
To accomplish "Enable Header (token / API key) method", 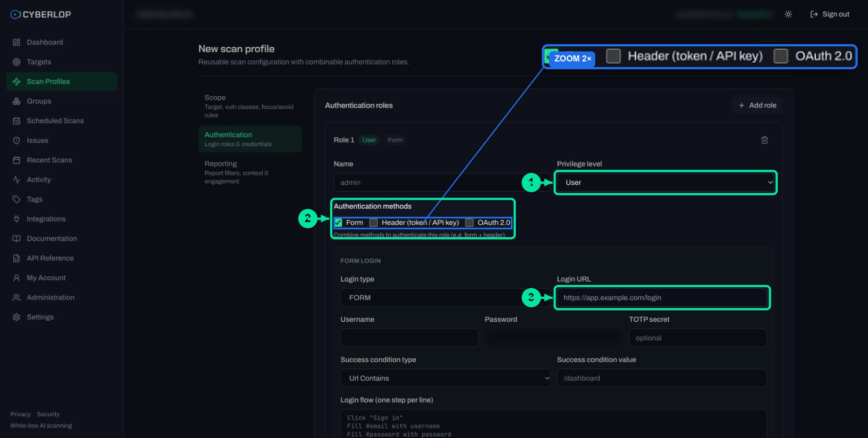I will pyautogui.click(x=373, y=223).
